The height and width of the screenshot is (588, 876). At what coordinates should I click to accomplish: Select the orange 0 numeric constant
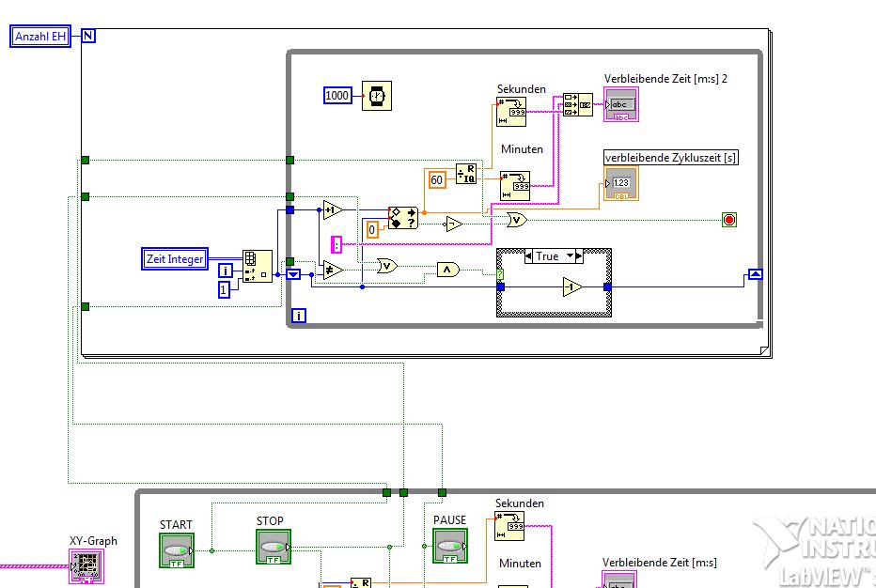[372, 229]
